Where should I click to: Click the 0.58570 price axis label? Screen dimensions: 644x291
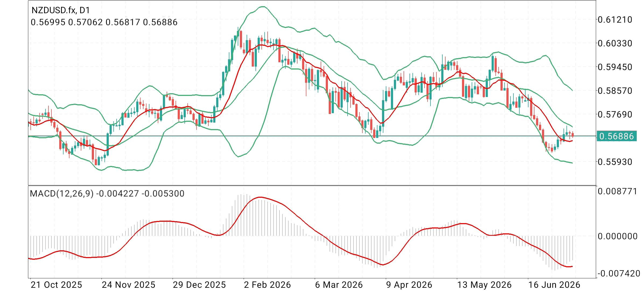pyautogui.click(x=615, y=91)
